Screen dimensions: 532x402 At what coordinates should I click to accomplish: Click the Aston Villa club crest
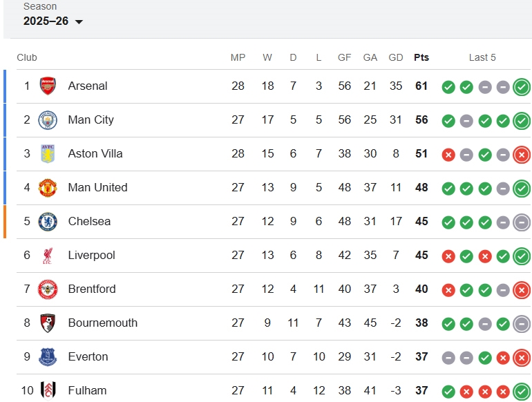[48, 154]
